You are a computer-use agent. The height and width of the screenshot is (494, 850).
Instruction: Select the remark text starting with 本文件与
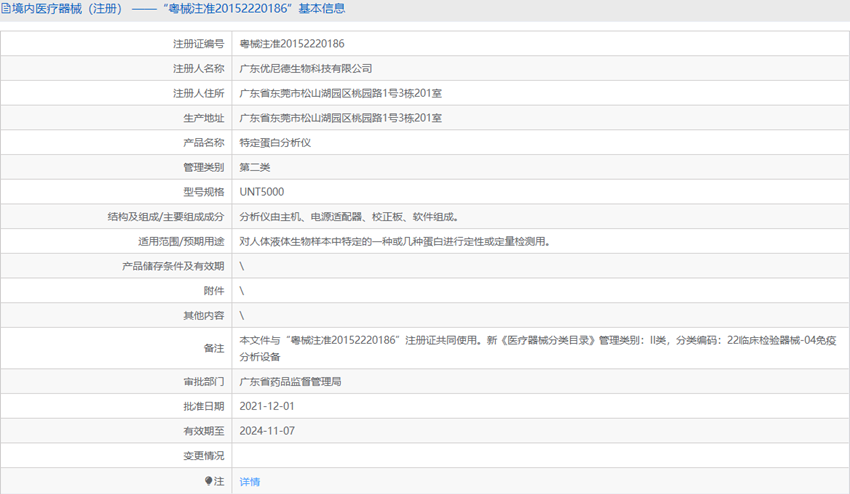pos(538,348)
